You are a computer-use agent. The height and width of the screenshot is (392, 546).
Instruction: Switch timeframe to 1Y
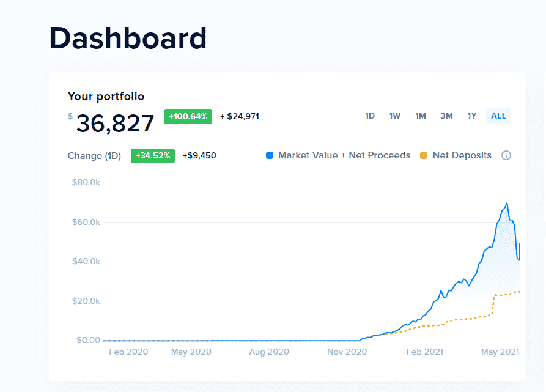(x=471, y=116)
